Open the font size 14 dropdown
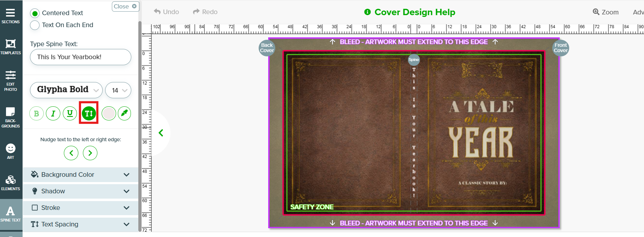644x237 pixels. [x=118, y=91]
